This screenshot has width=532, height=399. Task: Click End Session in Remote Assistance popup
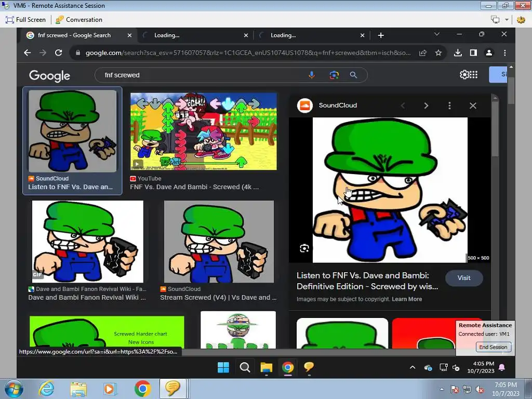click(493, 347)
